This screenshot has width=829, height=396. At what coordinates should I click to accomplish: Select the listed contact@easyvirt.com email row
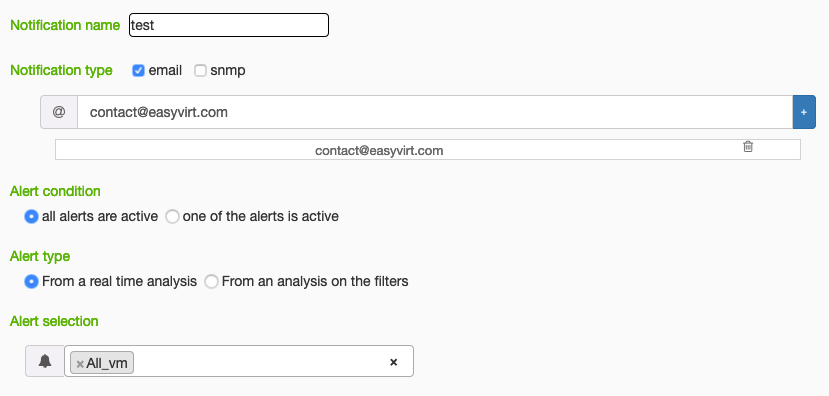428,150
